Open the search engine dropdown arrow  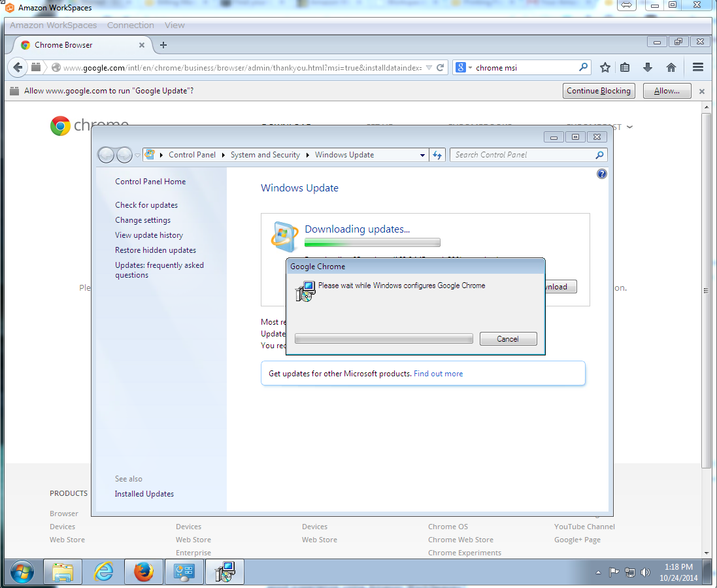pos(470,68)
